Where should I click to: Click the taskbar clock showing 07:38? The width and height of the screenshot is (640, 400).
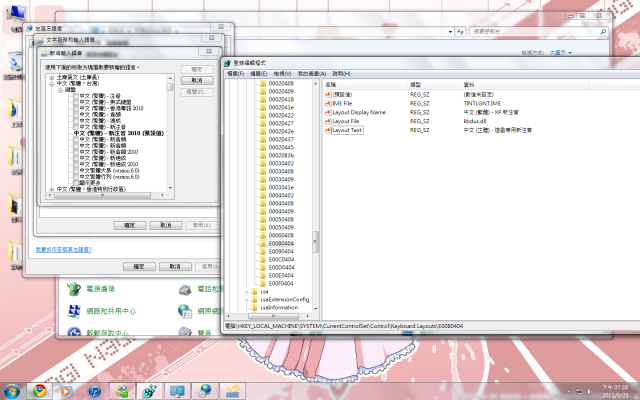coord(615,391)
